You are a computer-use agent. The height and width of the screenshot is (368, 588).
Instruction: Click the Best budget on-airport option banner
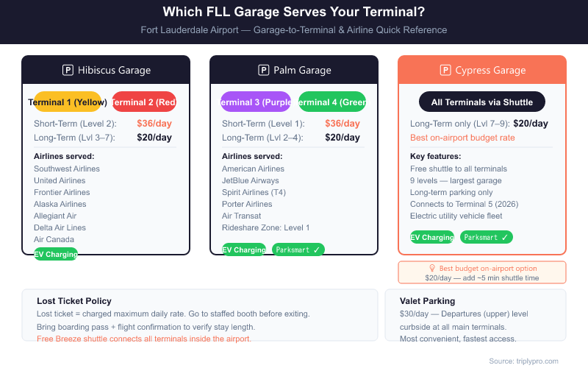(482, 273)
